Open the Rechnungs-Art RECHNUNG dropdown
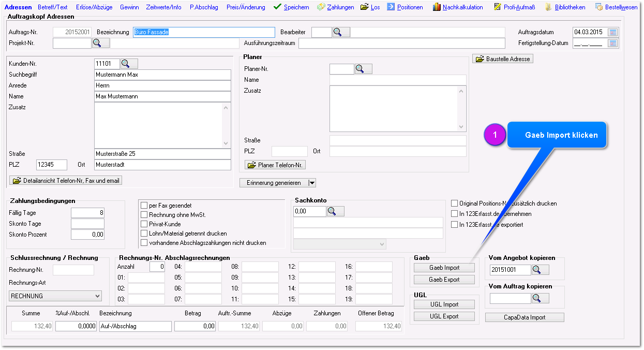This screenshot has height=350, width=644. click(55, 296)
